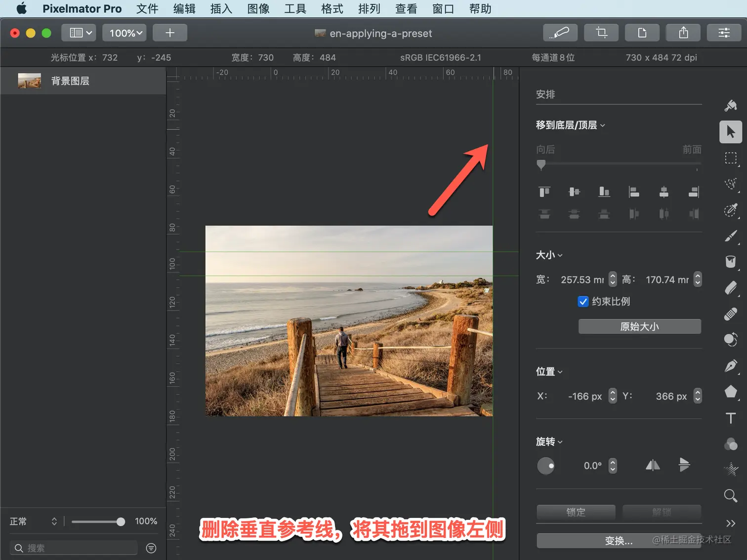Select the Repair bandage tool
Screen dimensions: 747x560
(x=731, y=314)
